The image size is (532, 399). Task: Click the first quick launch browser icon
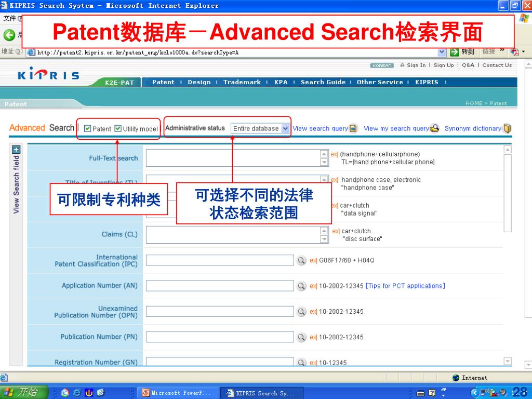(x=65, y=393)
